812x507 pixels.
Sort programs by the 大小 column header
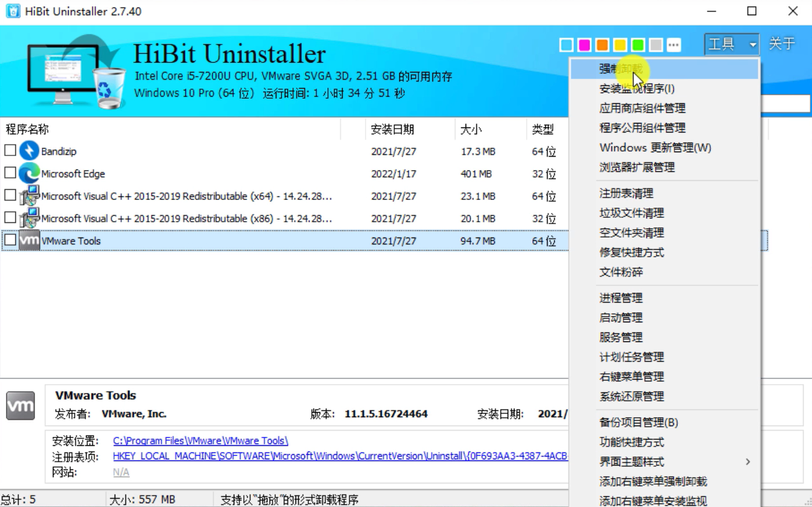(x=471, y=129)
